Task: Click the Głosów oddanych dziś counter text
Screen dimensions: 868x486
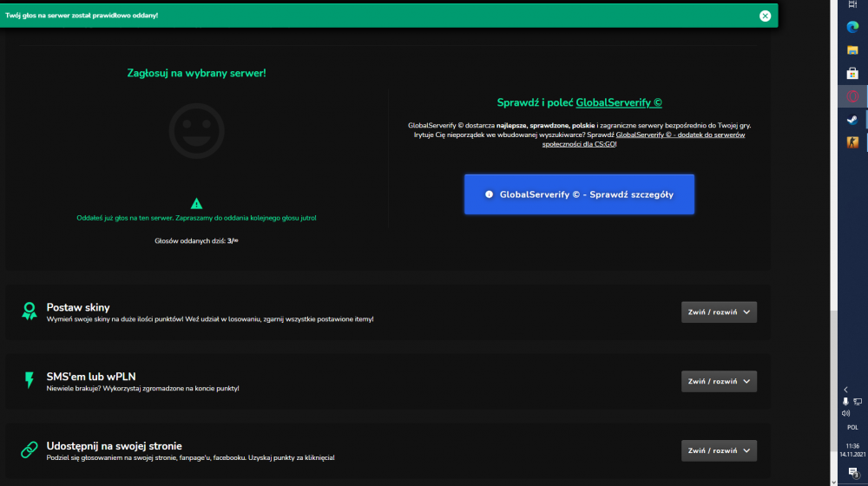Action: point(196,240)
